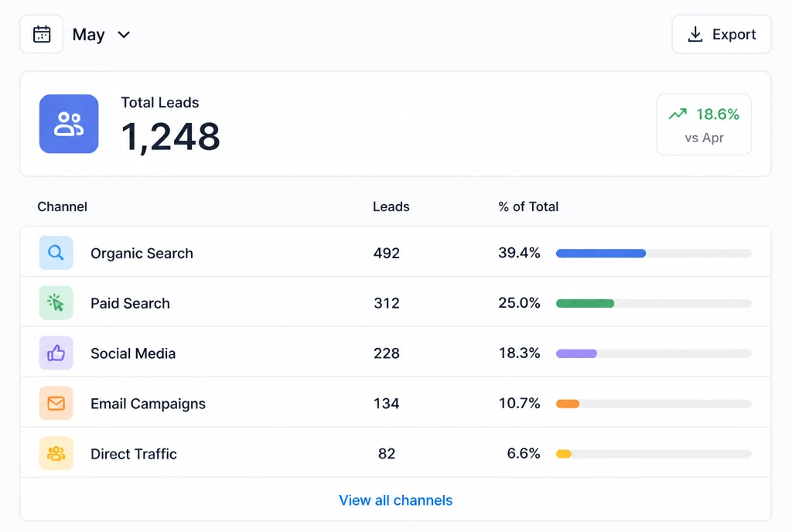Click the 134 leads value
The height and width of the screenshot is (532, 792).
[387, 404]
